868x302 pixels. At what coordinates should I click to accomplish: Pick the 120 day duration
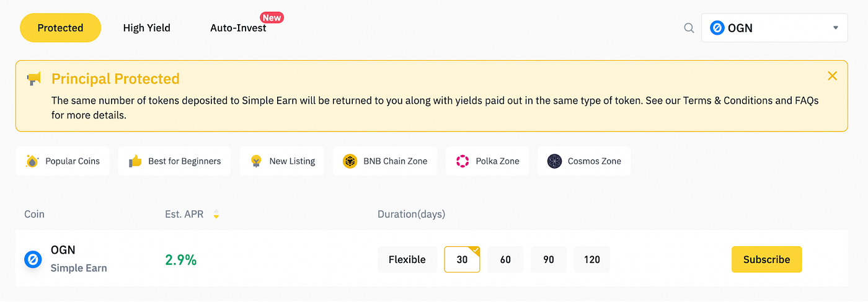pos(592,259)
